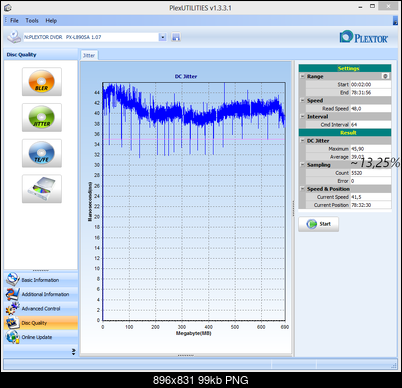Open the Help menu

[51, 21]
